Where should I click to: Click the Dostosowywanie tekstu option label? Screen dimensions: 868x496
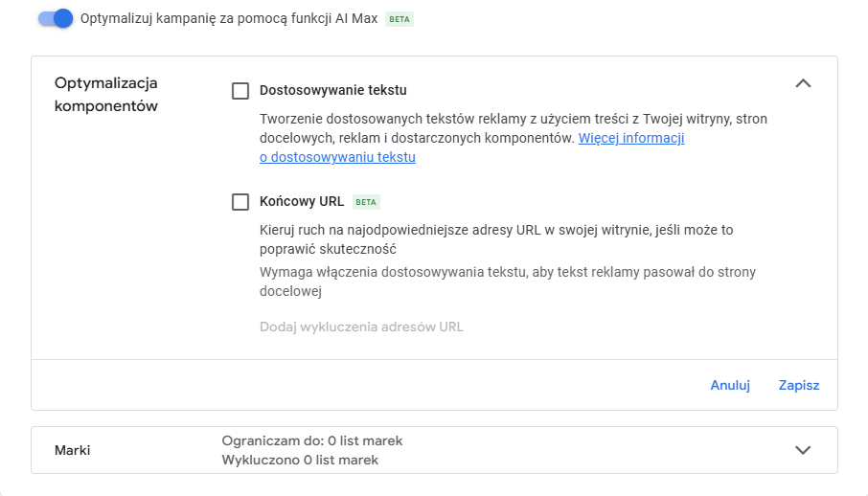[x=333, y=91]
